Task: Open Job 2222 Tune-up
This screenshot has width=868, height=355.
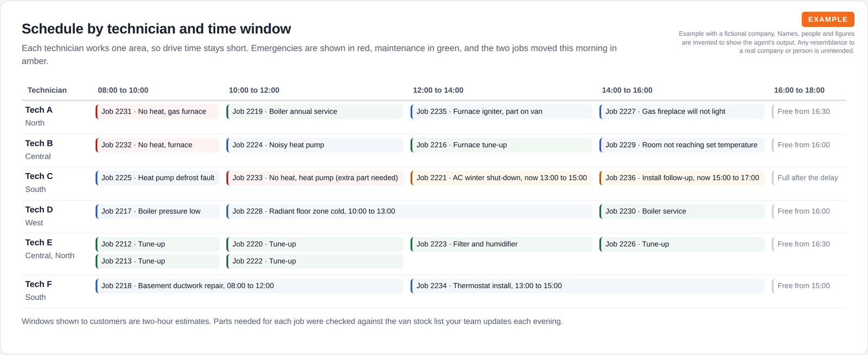Action: [x=315, y=261]
